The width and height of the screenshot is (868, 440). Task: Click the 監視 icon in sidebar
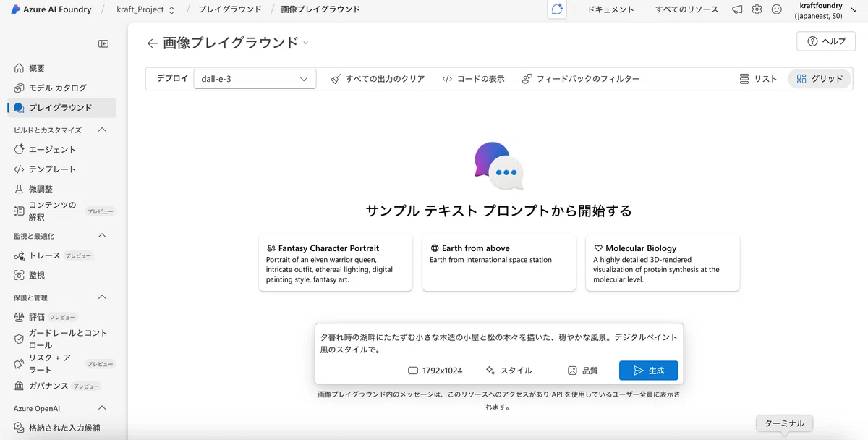[20, 275]
